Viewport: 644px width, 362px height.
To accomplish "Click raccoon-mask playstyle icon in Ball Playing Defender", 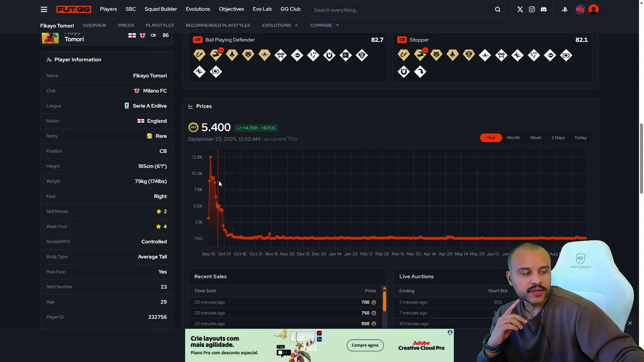I will tap(248, 55).
